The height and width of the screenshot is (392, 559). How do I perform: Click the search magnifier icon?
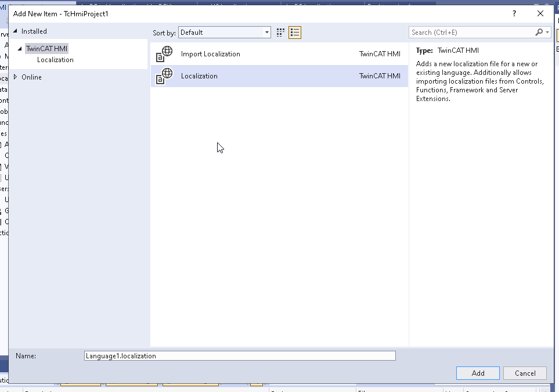[539, 33]
